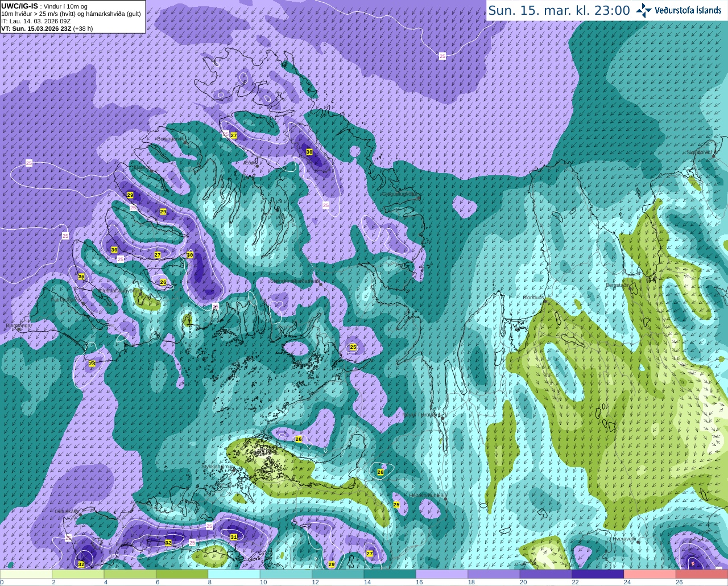Click the yellow gust value 28
Image resolution: width=728 pixels, height=586 pixels.
pyautogui.click(x=92, y=364)
